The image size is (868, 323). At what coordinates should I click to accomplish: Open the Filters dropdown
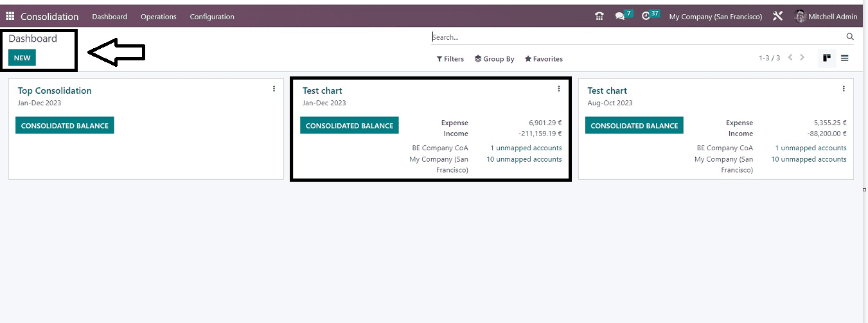[x=450, y=58]
